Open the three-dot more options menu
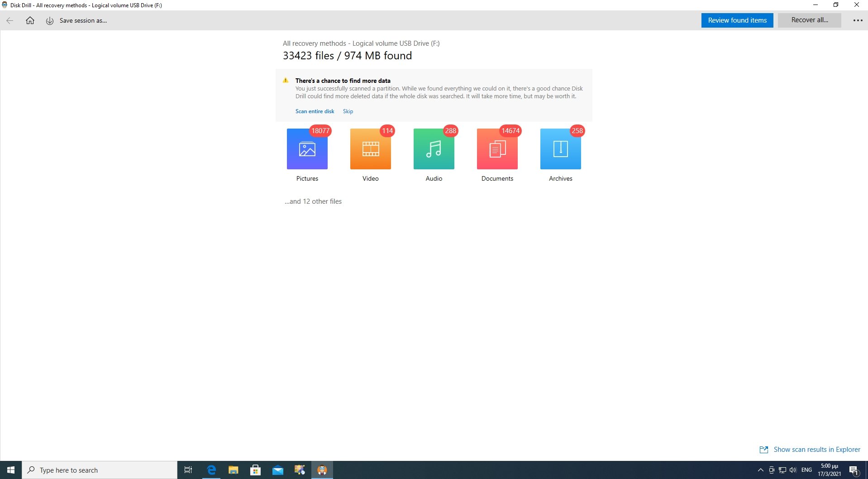This screenshot has height=479, width=868. point(858,20)
